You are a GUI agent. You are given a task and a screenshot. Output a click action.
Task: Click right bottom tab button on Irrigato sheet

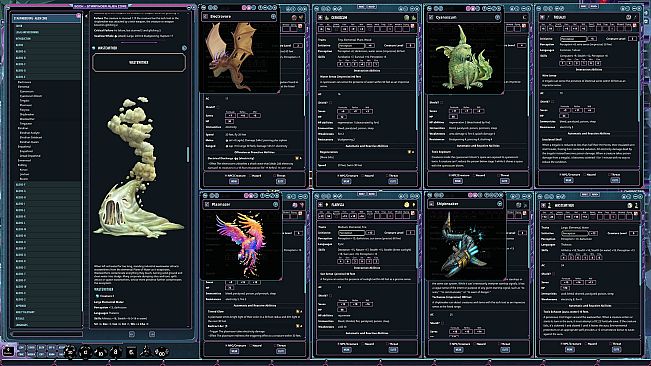615,180
